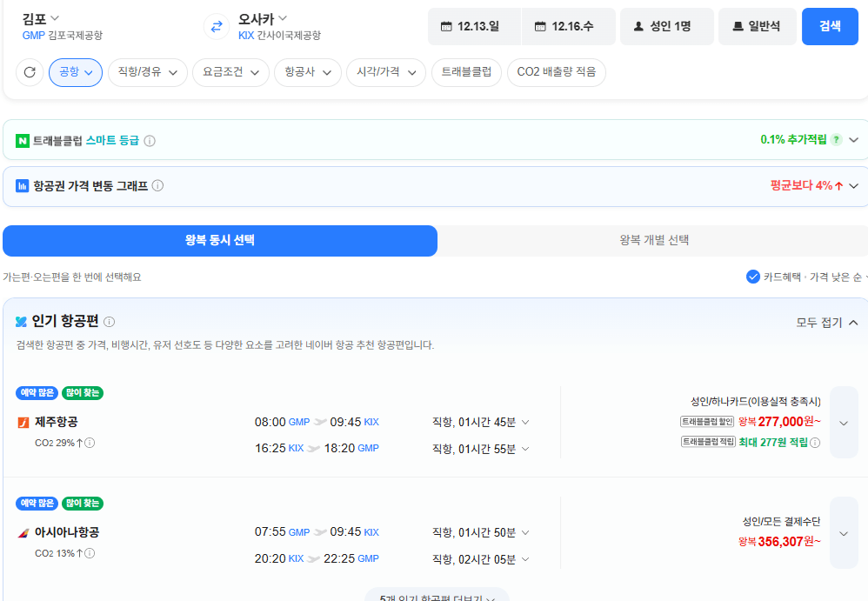
Task: Click the 스마트 등급 link
Action: [x=112, y=141]
